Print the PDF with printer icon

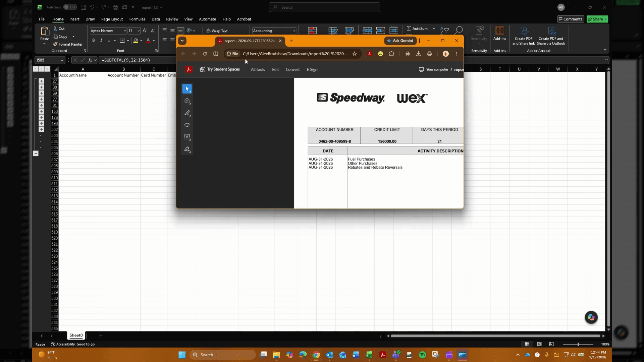429,54
